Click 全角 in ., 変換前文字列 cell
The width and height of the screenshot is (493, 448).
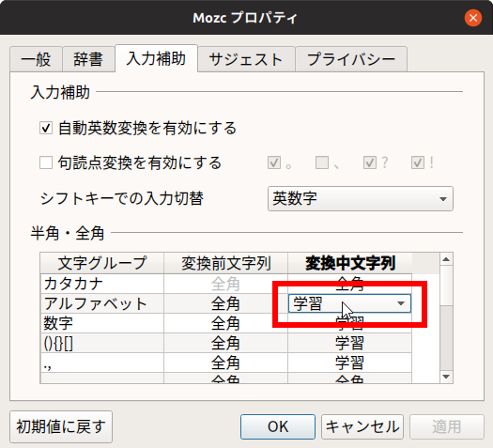coord(225,363)
